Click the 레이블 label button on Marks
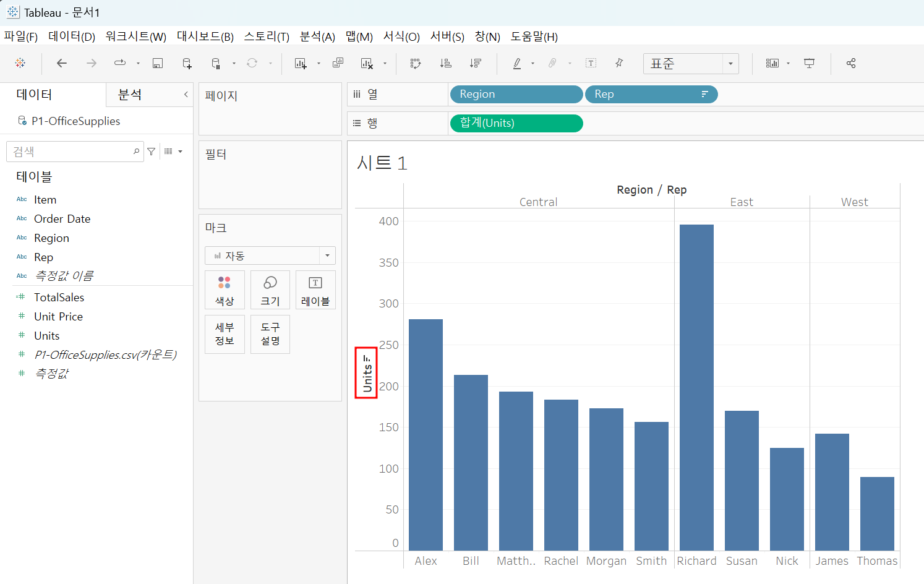 click(x=315, y=290)
